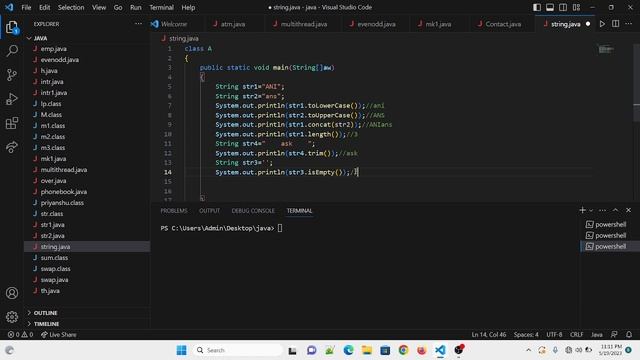Open Run and Debug view
Screen dimensions: 640x360
tap(12, 99)
